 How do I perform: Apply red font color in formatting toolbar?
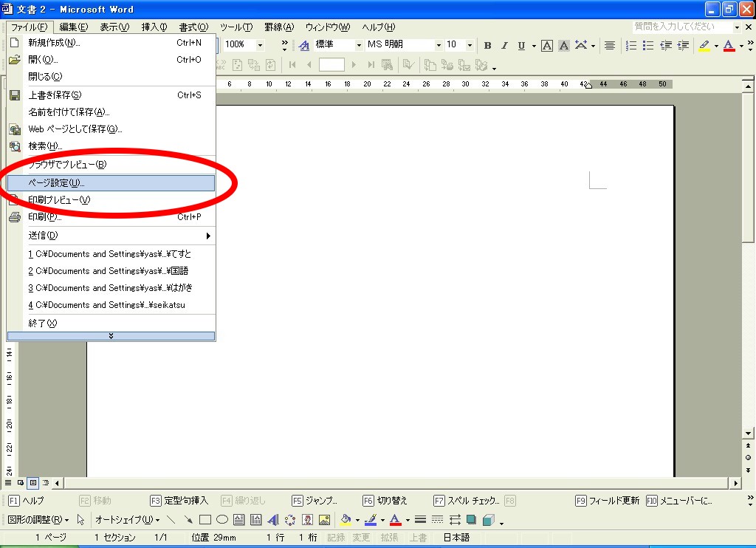coord(729,45)
